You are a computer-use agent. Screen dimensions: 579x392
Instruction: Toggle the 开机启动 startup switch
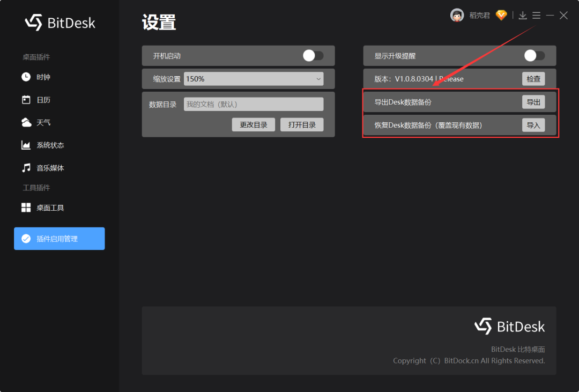[313, 55]
